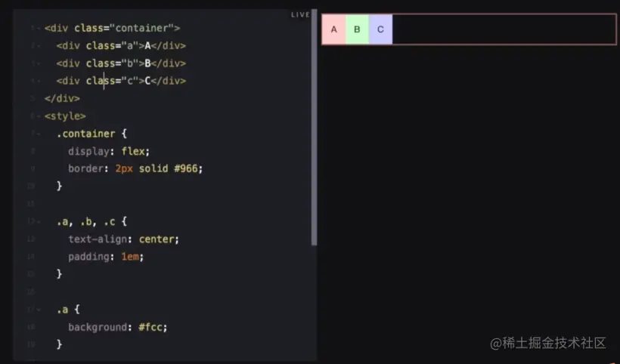Click the code line <div class="b">B</div>

[121, 63]
